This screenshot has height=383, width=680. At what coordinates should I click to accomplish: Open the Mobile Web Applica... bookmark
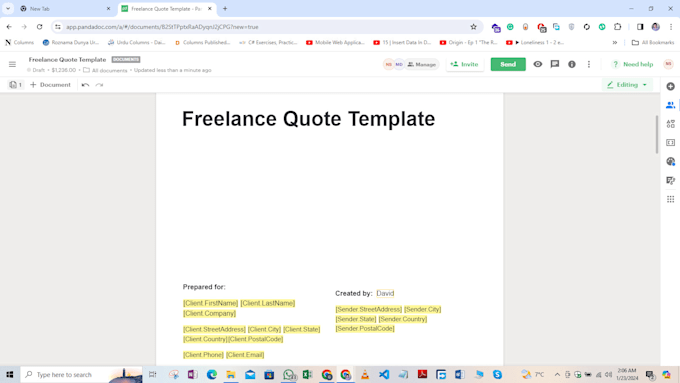point(335,43)
